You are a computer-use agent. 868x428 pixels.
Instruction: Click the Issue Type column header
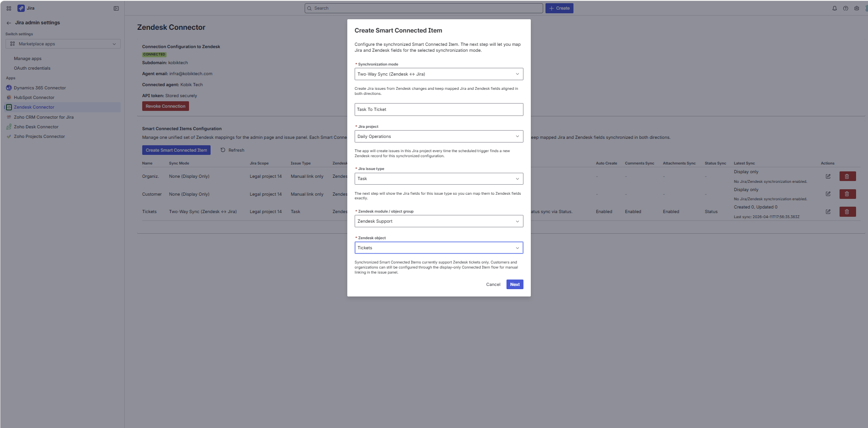pos(300,163)
